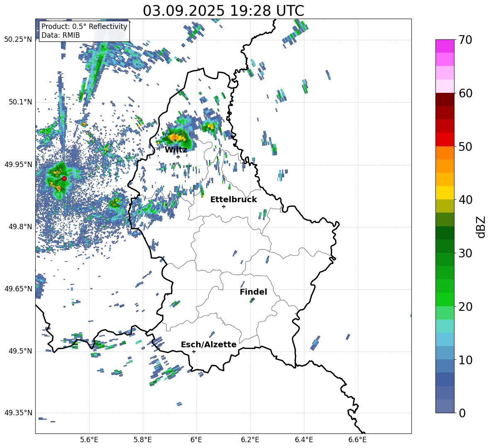The image size is (491, 448).
Task: Click the magenta swatch atop the colorbar
Action: (445, 46)
